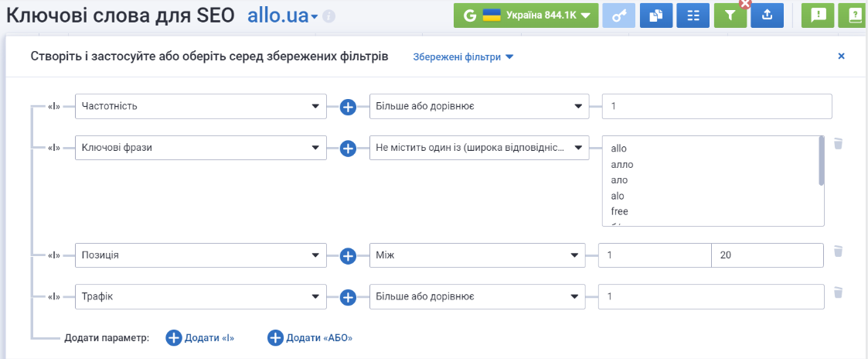Click the key icon button in toolbar
Viewport: 868px width, 359px height.
pos(619,15)
